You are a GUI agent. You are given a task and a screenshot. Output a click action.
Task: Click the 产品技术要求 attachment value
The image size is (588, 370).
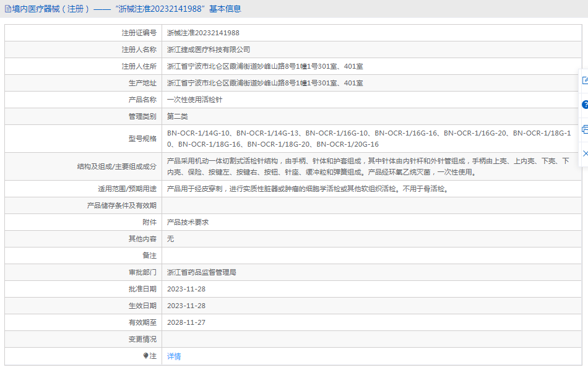tap(188, 222)
